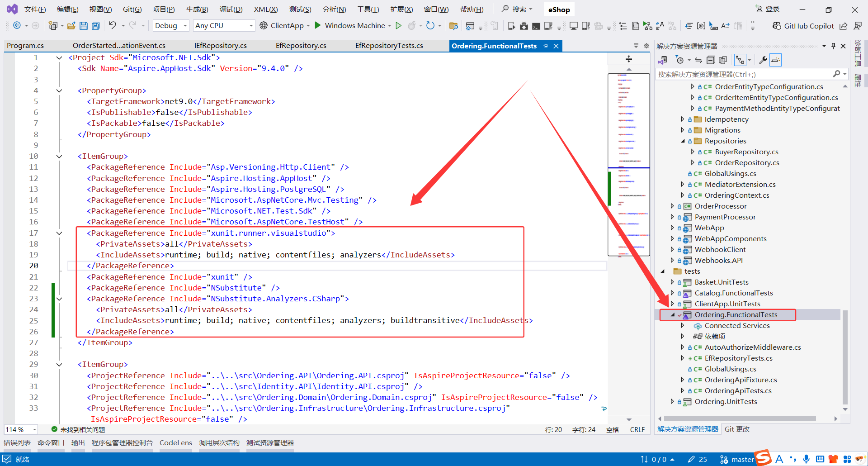Image resolution: width=868 pixels, height=466 pixels.
Task: Click the keyboard icon in the system tray
Action: 820,459
